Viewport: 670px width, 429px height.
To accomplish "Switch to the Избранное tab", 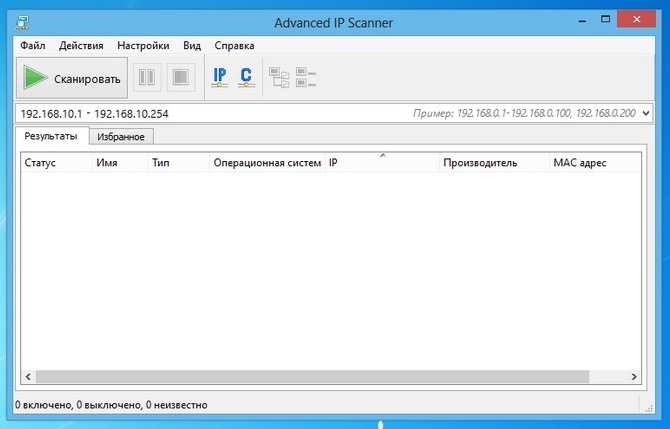I will click(x=121, y=137).
